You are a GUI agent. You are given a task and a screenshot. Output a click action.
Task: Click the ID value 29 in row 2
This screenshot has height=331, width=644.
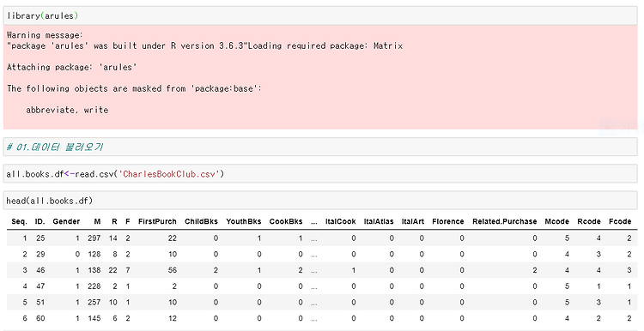tap(40, 255)
